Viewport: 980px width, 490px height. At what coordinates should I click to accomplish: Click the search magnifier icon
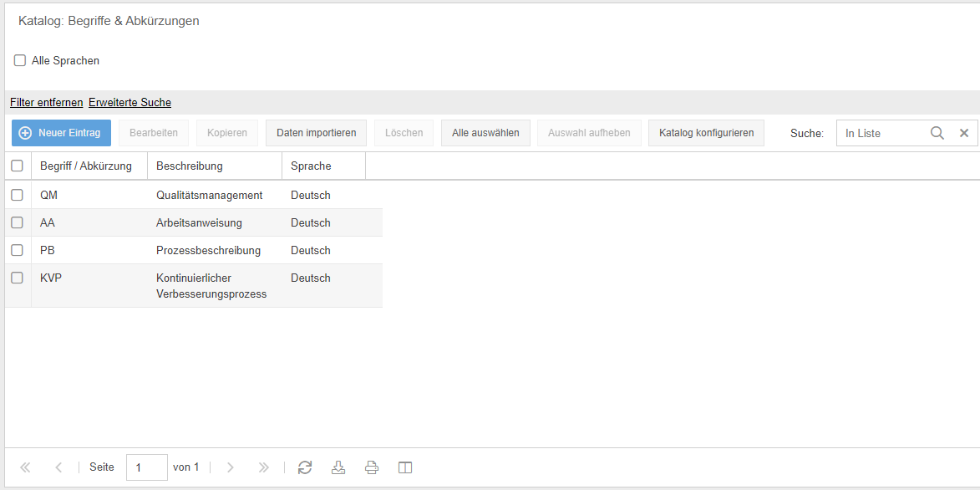point(937,133)
